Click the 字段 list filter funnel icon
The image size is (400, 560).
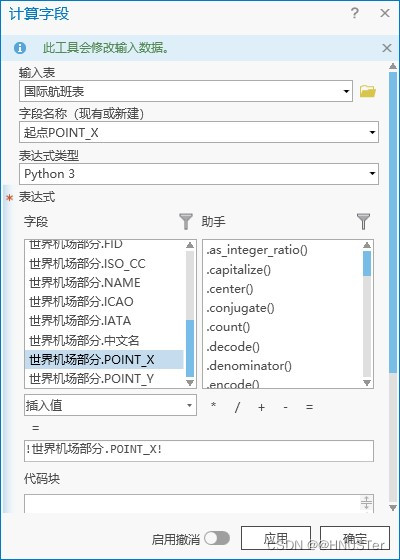pos(186,221)
